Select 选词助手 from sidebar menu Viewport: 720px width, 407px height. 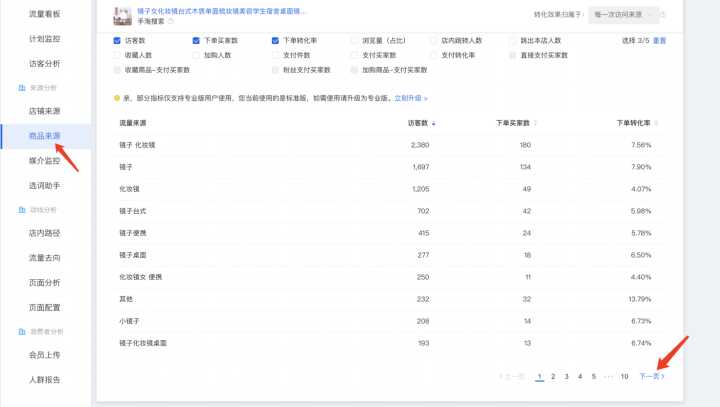point(45,185)
